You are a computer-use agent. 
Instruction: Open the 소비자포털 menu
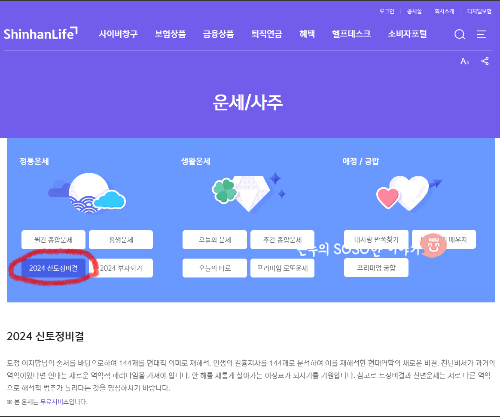[x=407, y=34]
